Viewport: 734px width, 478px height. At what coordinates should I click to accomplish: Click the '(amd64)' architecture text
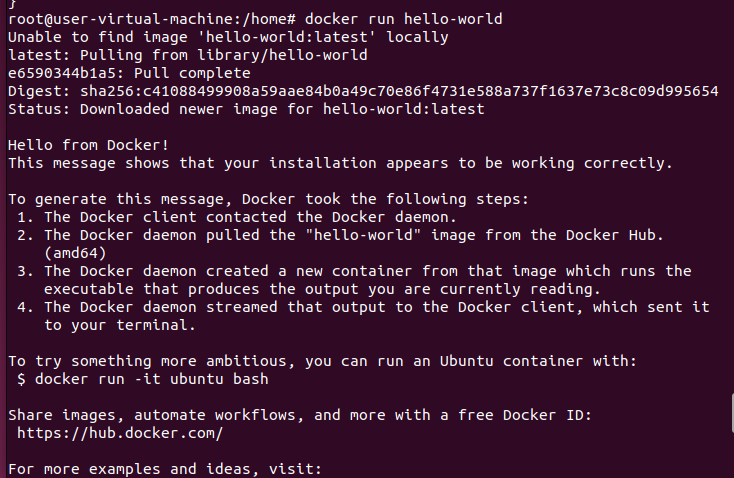click(x=75, y=253)
